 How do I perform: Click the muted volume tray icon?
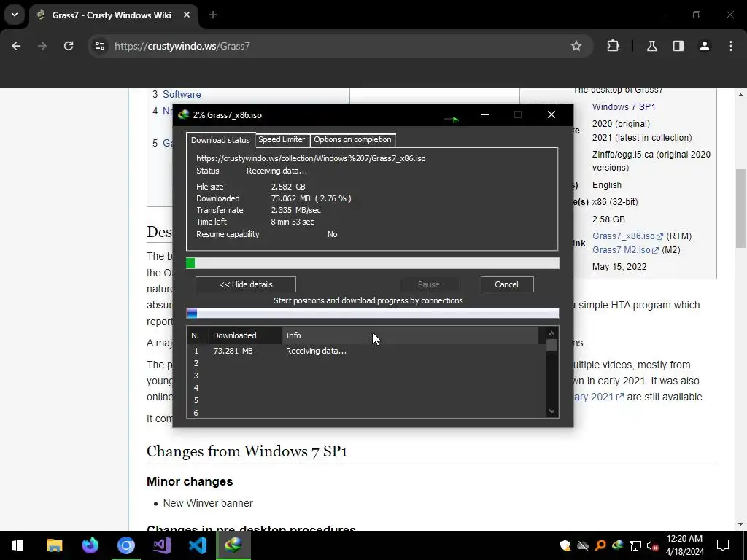pos(653,545)
